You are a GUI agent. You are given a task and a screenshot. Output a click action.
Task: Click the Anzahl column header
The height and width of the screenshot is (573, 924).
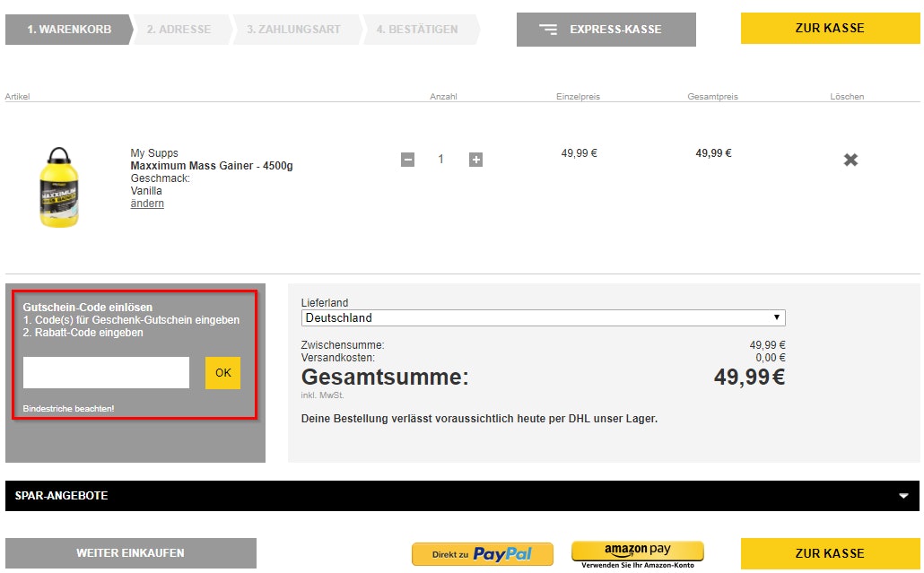tap(443, 97)
